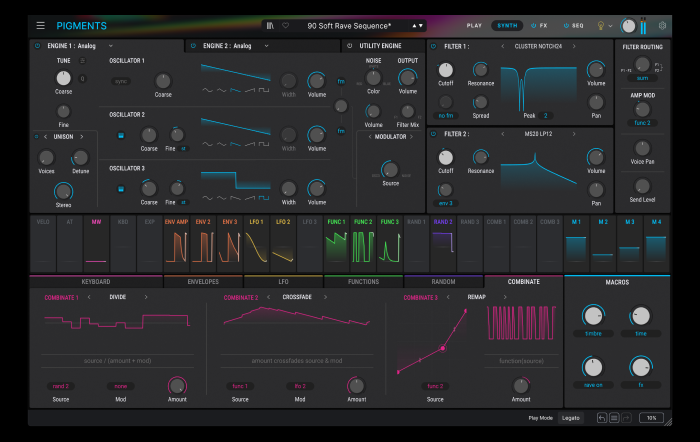This screenshot has height=442, width=700.
Task: Toggle Oscillator 3 on/off square
Action: pyautogui.click(x=121, y=189)
